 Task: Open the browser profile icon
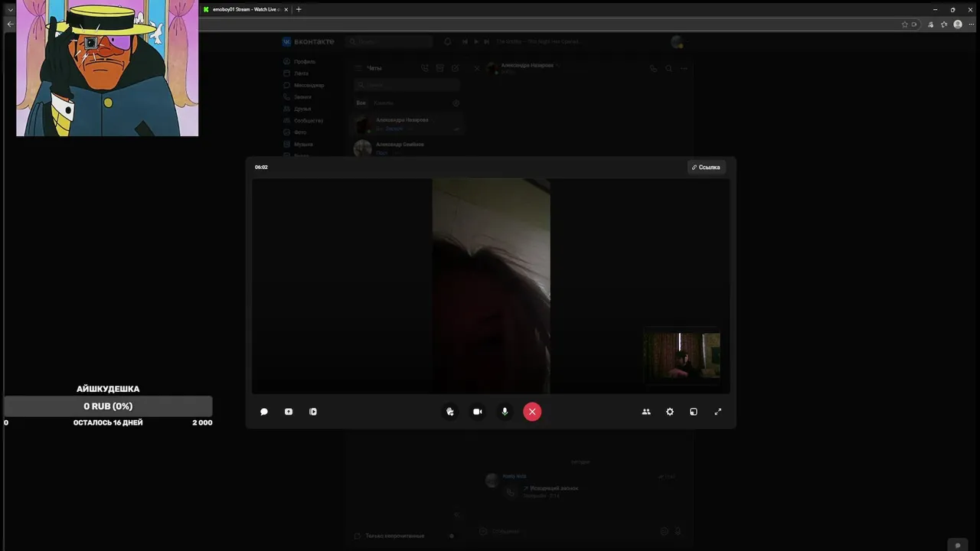pos(957,24)
